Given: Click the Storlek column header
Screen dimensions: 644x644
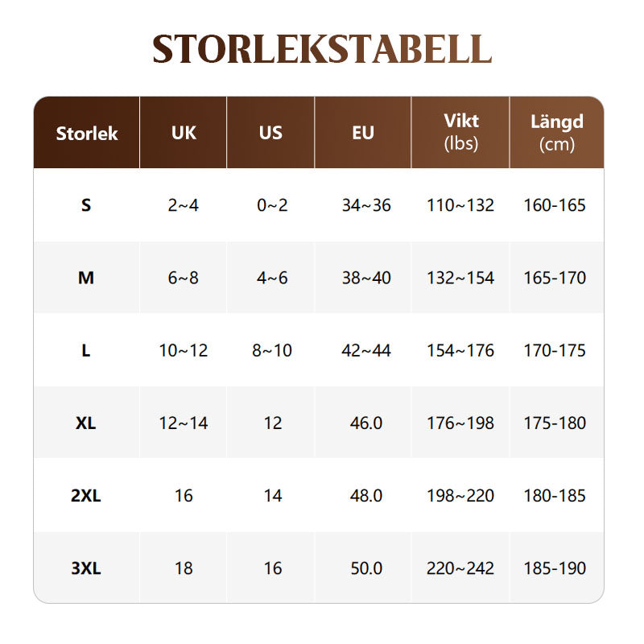Looking at the screenshot, I should coord(87,133).
